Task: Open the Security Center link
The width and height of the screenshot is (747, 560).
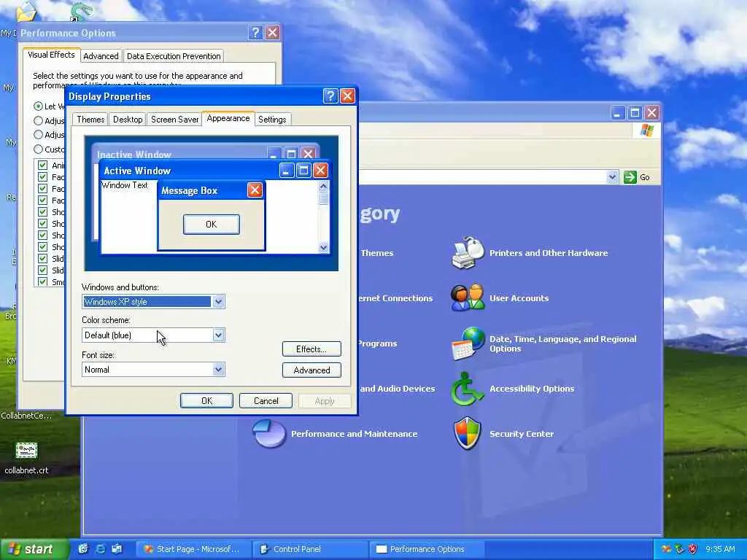Action: (522, 434)
